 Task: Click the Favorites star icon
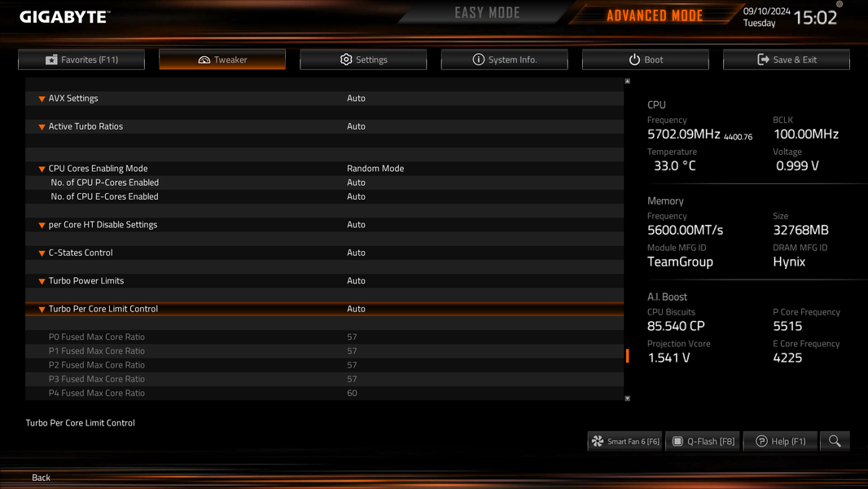tap(51, 59)
